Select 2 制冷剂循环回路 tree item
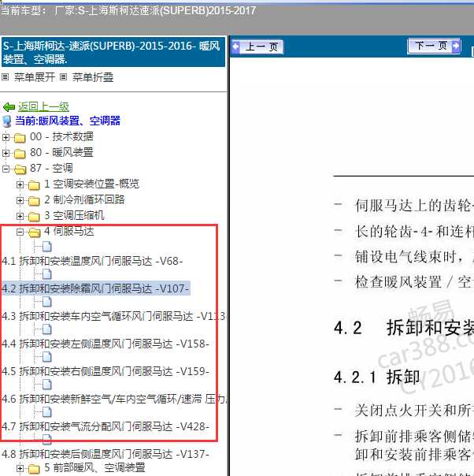The width and height of the screenshot is (474, 476). point(84,200)
